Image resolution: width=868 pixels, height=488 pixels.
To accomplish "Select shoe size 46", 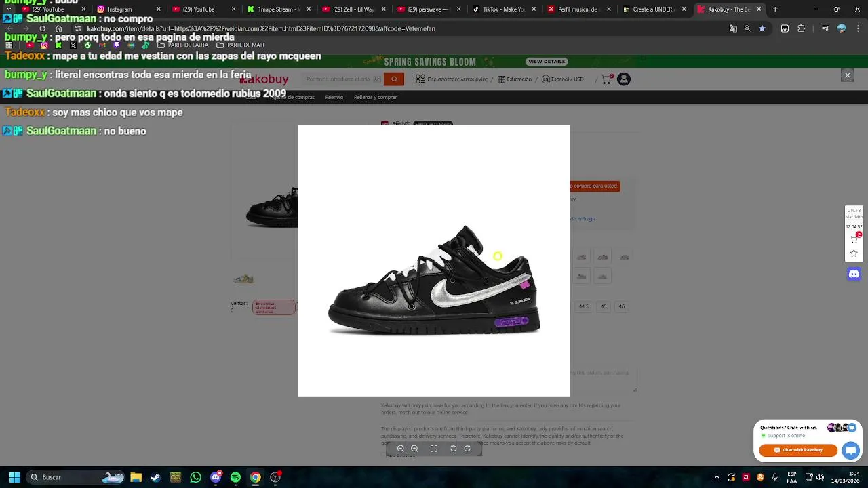I will tap(621, 306).
